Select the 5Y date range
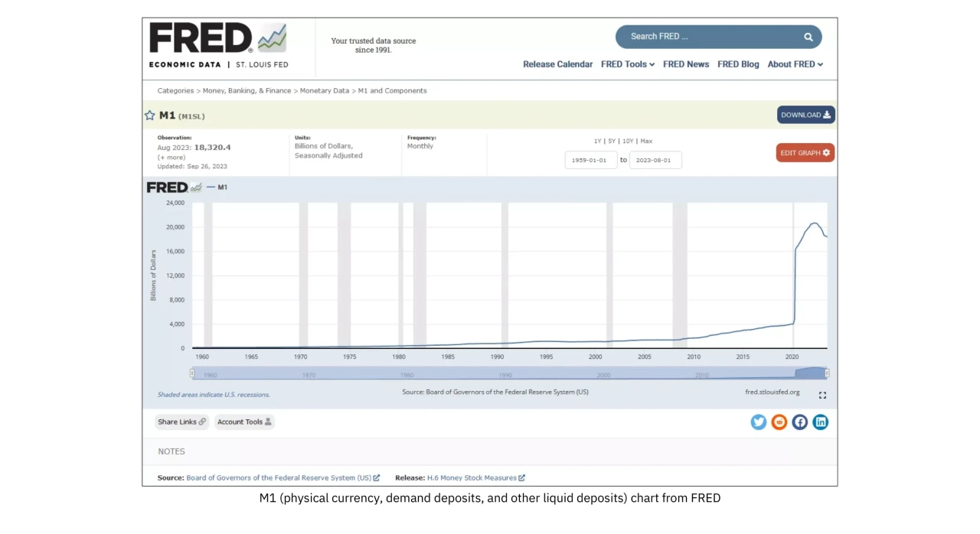 [611, 141]
